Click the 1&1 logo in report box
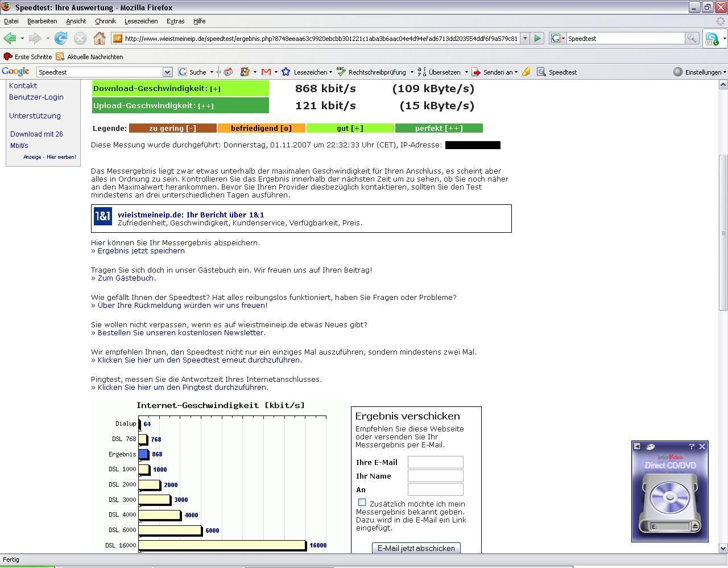 pyautogui.click(x=102, y=216)
